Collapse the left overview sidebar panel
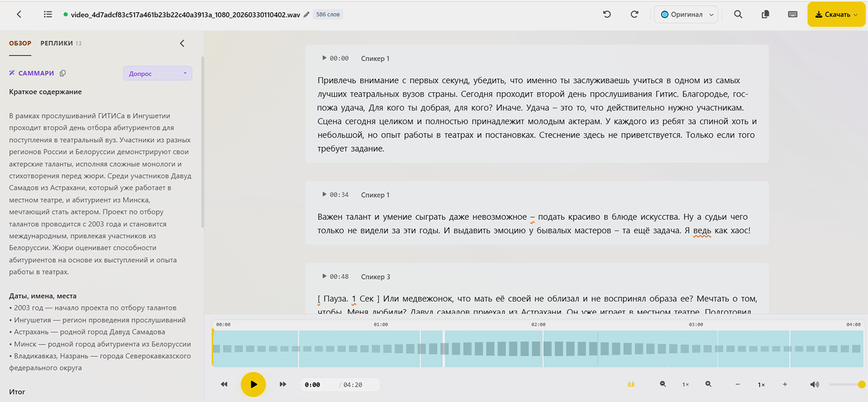This screenshot has width=868, height=402. point(181,43)
